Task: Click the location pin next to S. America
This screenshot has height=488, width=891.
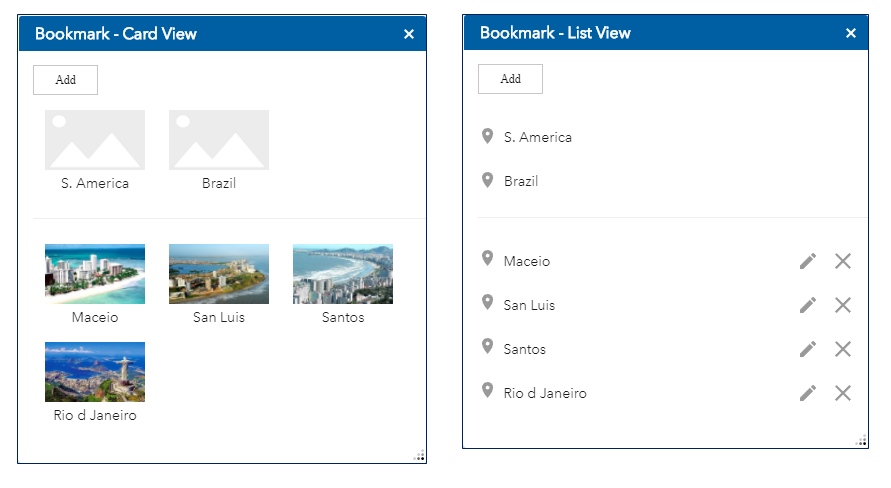Action: click(488, 136)
